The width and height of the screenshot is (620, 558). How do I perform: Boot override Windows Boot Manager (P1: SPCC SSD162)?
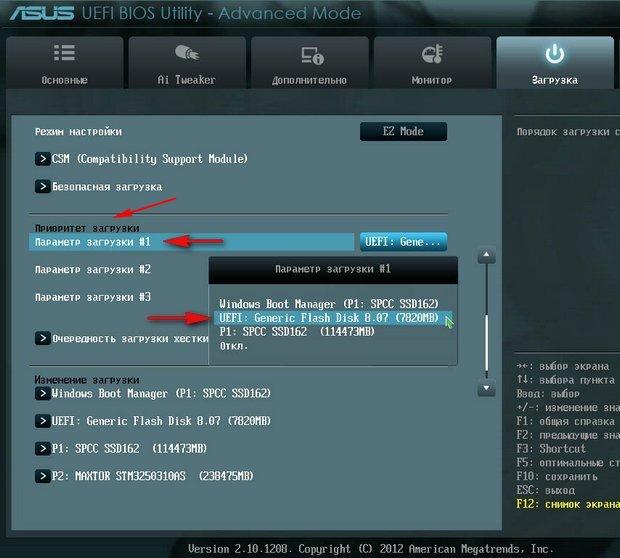153,393
